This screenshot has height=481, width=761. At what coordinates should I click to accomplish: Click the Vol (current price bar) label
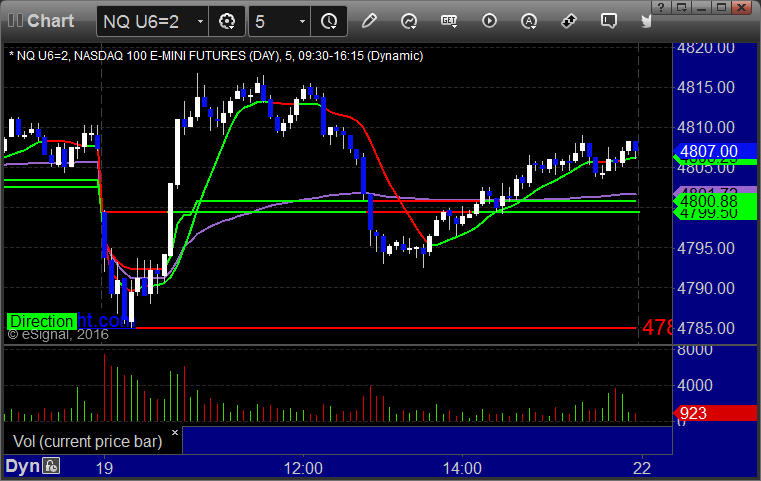pyautogui.click(x=87, y=442)
